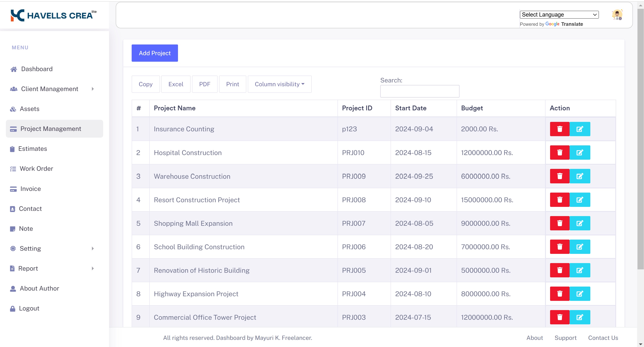This screenshot has width=644, height=347.
Task: Click the Dashboard menu item
Action: pyautogui.click(x=37, y=69)
